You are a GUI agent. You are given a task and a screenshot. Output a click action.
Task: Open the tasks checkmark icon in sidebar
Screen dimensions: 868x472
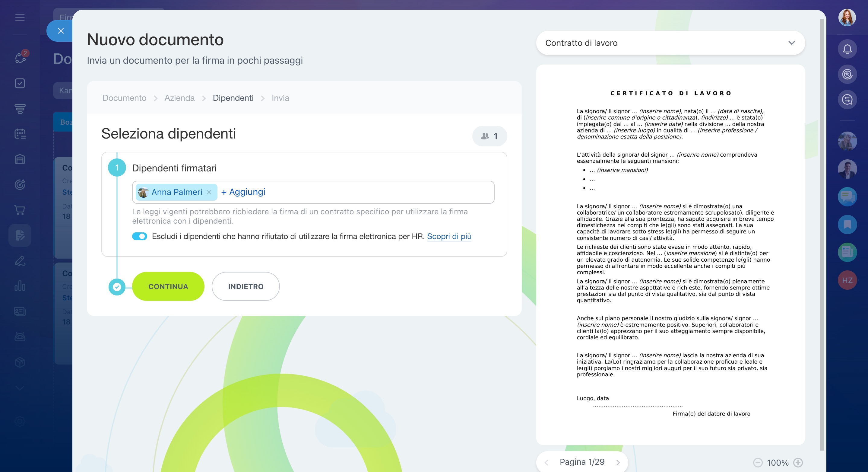click(20, 83)
